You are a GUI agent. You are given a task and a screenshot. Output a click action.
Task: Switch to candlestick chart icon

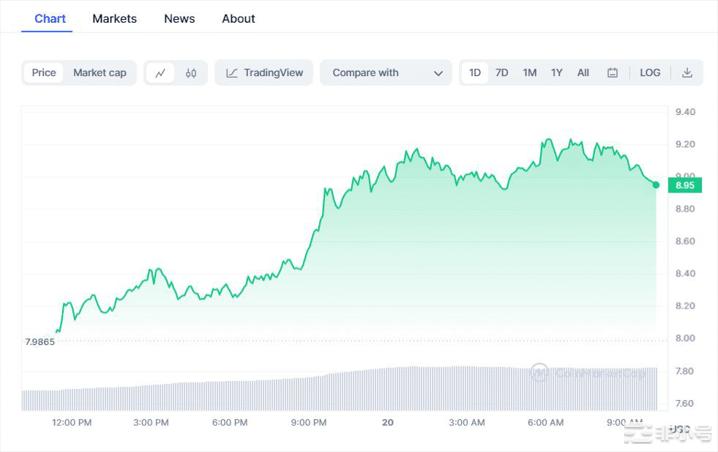point(191,73)
